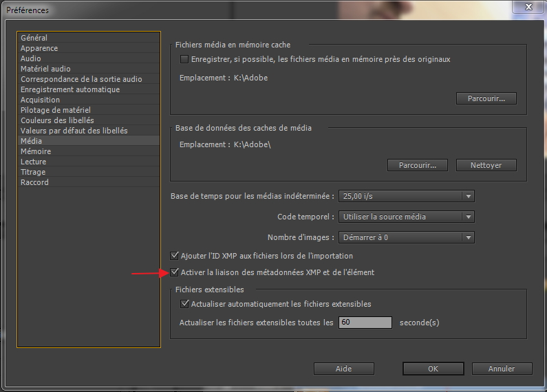Viewport: 547px width, 392px height.
Task: Confirm with the OK button
Action: pyautogui.click(x=433, y=369)
